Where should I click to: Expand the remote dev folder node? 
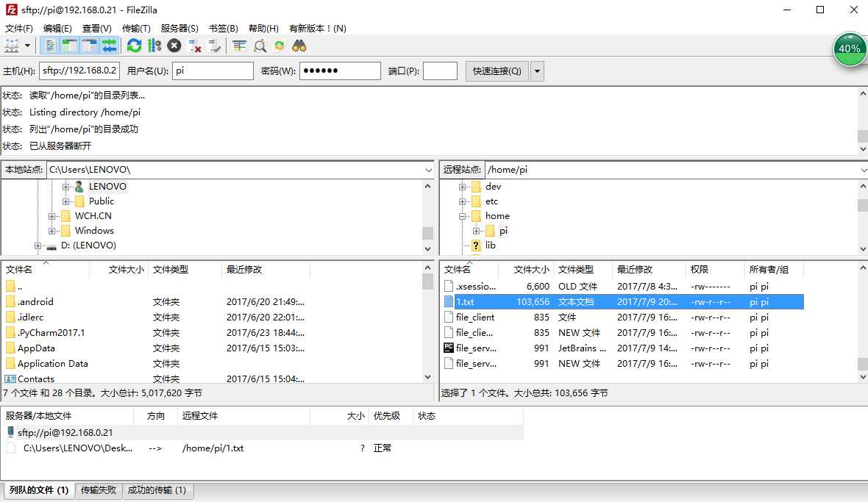462,187
